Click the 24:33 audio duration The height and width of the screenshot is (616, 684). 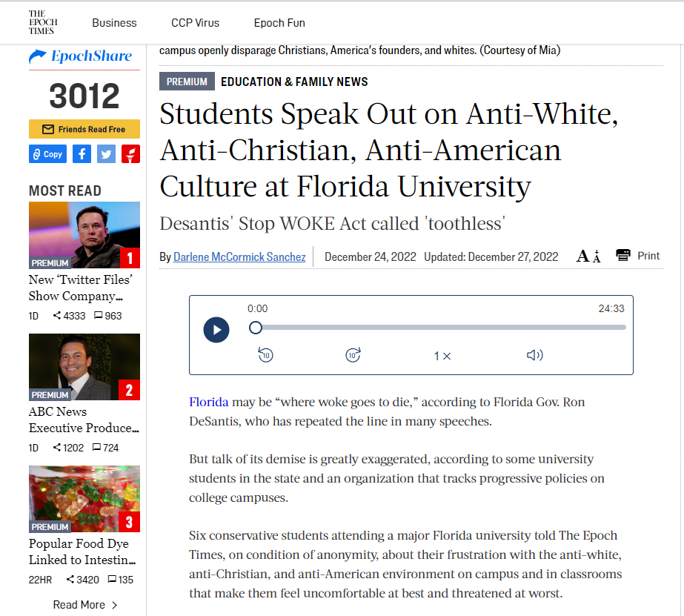[x=611, y=308]
